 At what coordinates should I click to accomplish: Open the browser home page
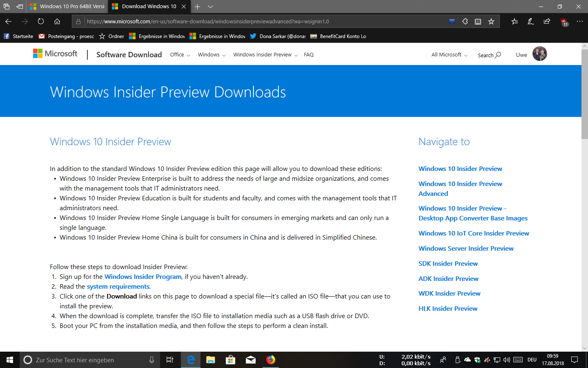click(57, 21)
